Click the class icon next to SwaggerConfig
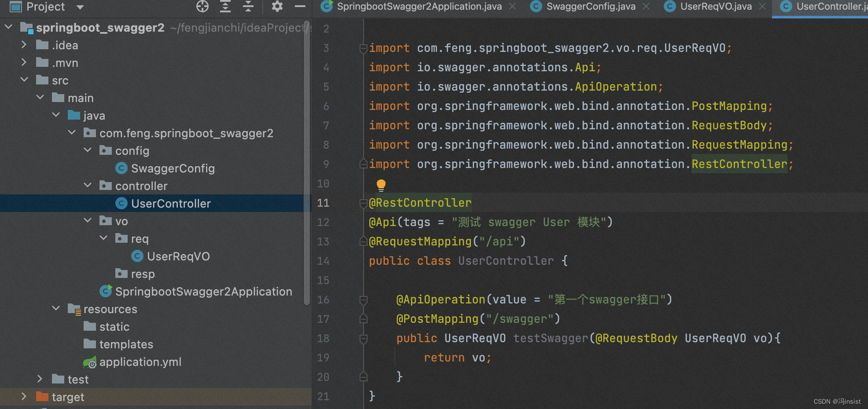 coord(121,168)
